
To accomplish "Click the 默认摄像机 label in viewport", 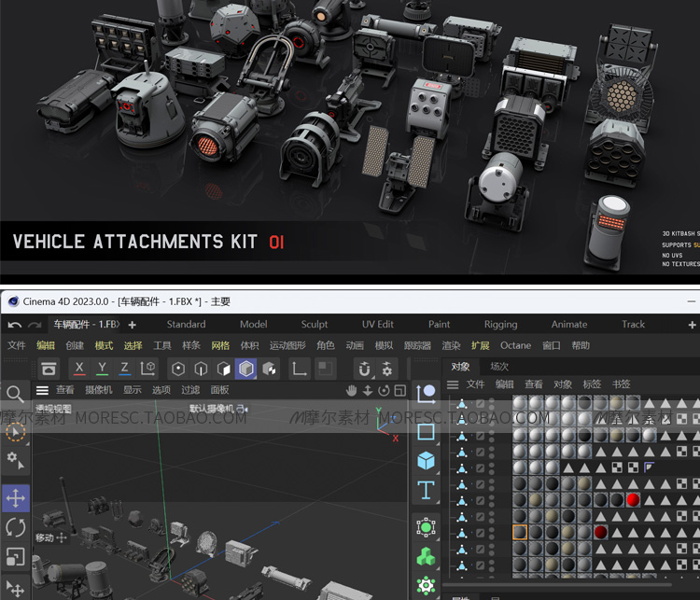I will point(211,409).
